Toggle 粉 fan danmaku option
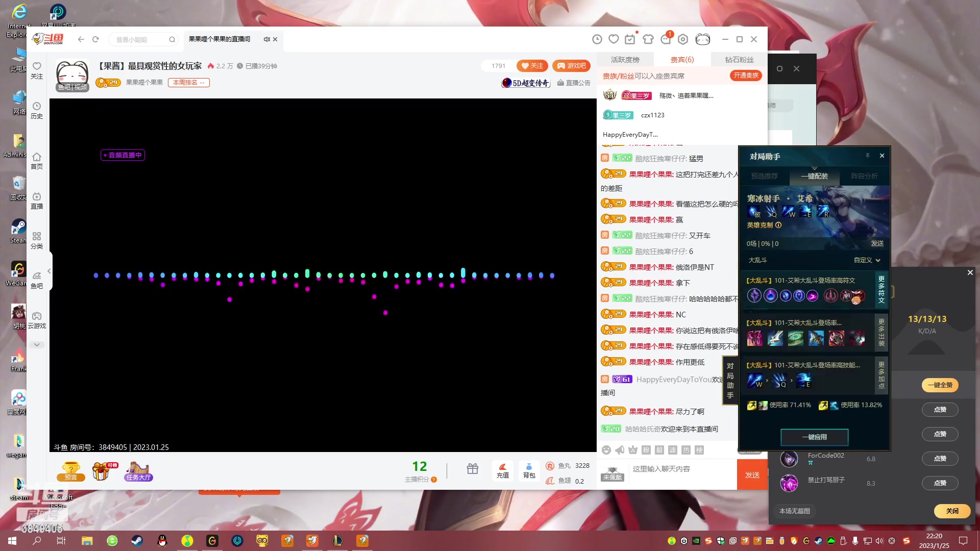Image resolution: width=980 pixels, height=551 pixels. pyautogui.click(x=646, y=450)
